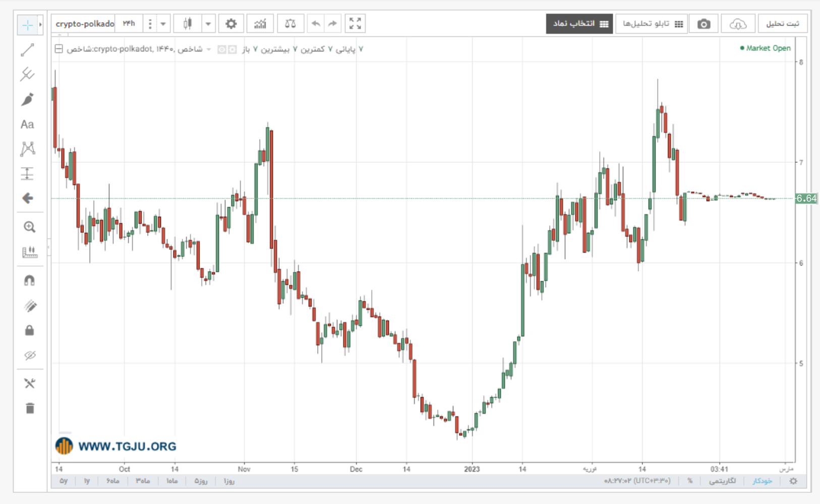820x504 pixels.
Task: Open the pitchfork tool
Action: (28, 75)
